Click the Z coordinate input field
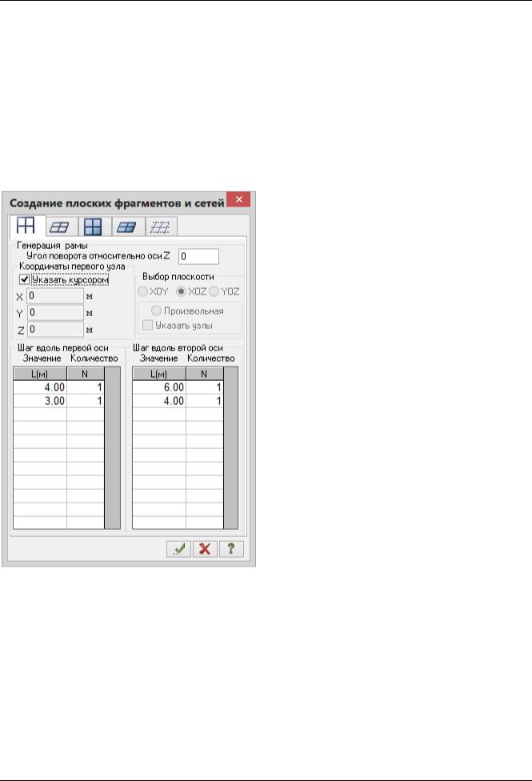Screen dimensions: 532x781 54,329
